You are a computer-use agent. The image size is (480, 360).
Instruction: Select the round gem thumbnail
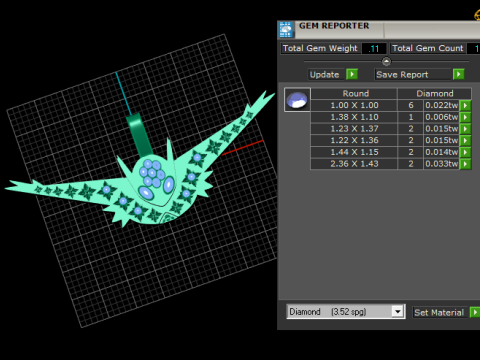[297, 99]
